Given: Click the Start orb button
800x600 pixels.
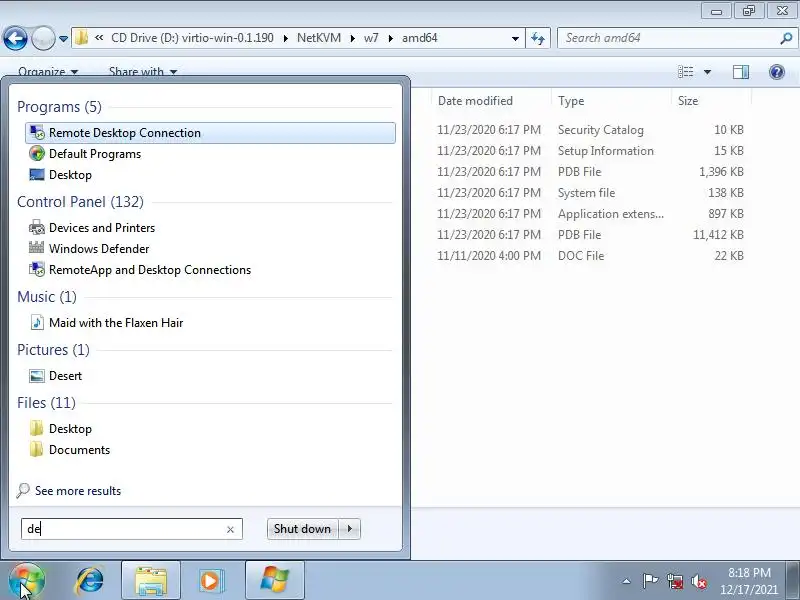Looking at the screenshot, I should 27,581.
